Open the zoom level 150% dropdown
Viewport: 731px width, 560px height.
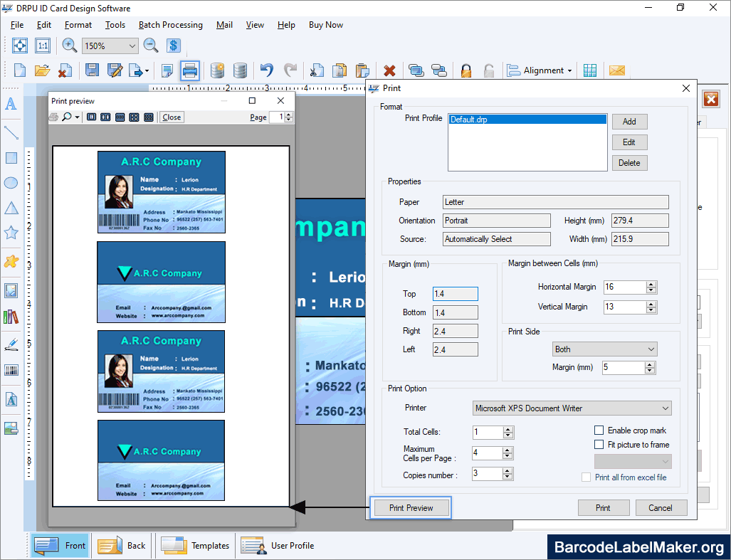(x=132, y=46)
